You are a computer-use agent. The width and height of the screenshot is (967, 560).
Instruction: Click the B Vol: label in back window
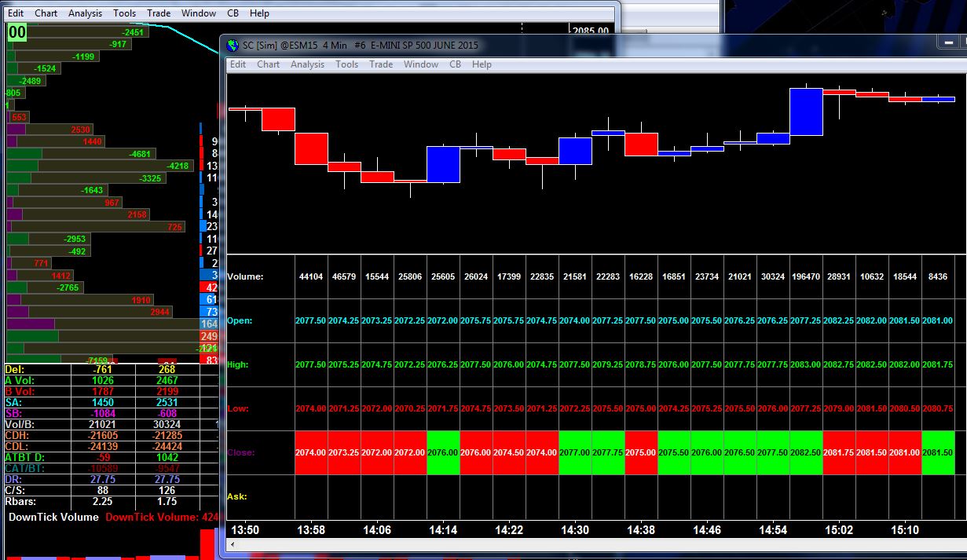click(x=20, y=391)
